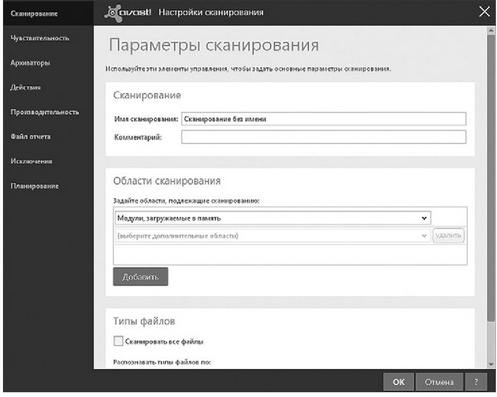497x397 pixels.
Task: Open Файл отчета section
Action: tap(31, 137)
